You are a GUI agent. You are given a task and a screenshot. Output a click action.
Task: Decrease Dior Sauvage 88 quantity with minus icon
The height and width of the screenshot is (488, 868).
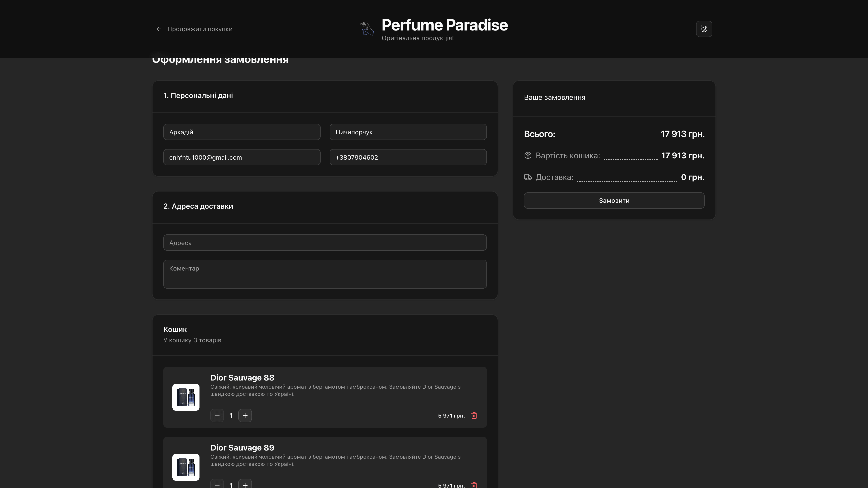[x=217, y=415]
